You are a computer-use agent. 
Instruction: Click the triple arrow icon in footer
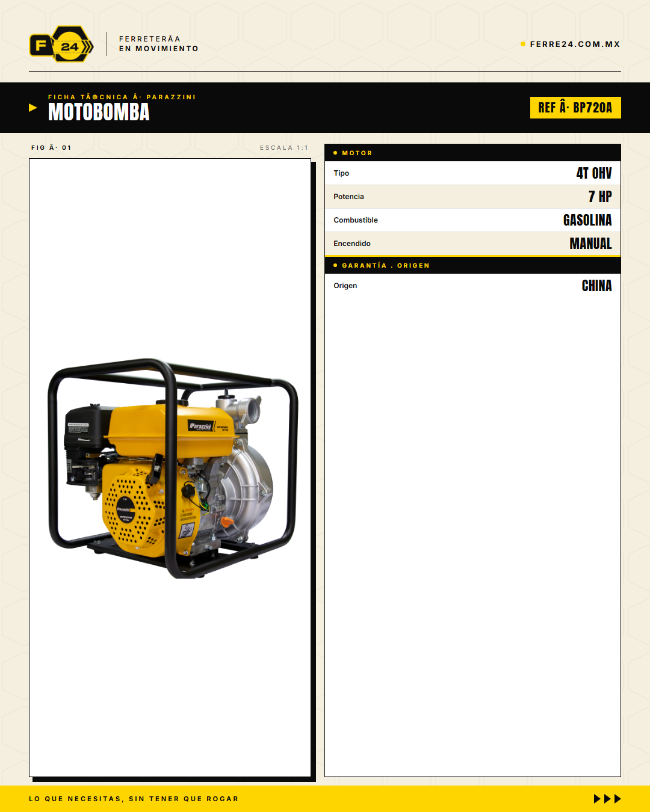[x=607, y=799]
